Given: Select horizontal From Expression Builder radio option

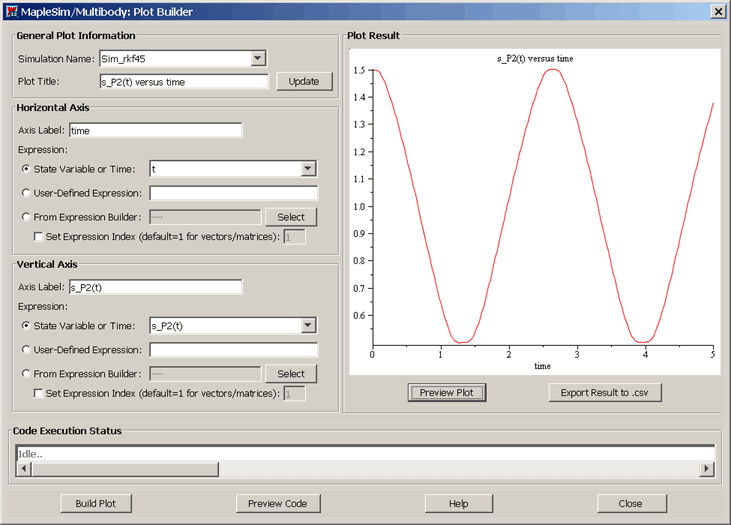Looking at the screenshot, I should [26, 217].
